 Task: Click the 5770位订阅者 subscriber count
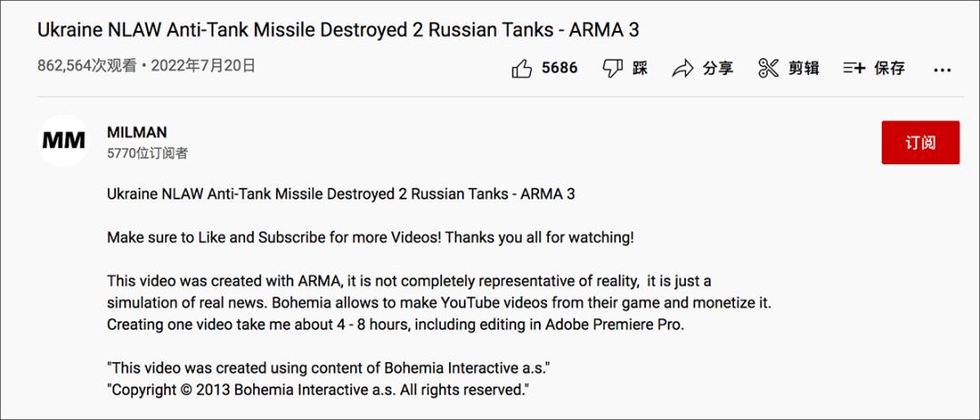click(x=147, y=153)
